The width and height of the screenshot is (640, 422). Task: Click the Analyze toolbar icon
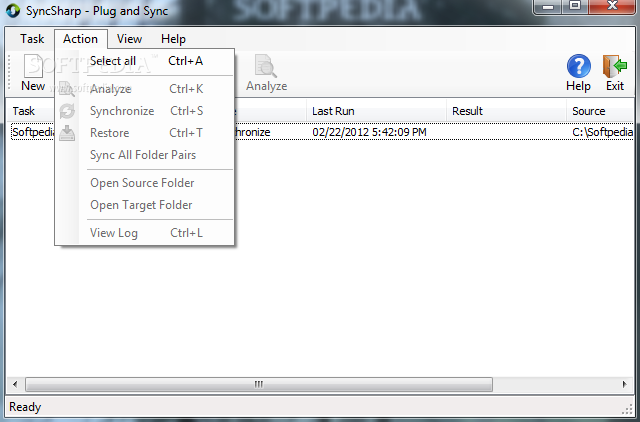tap(266, 73)
